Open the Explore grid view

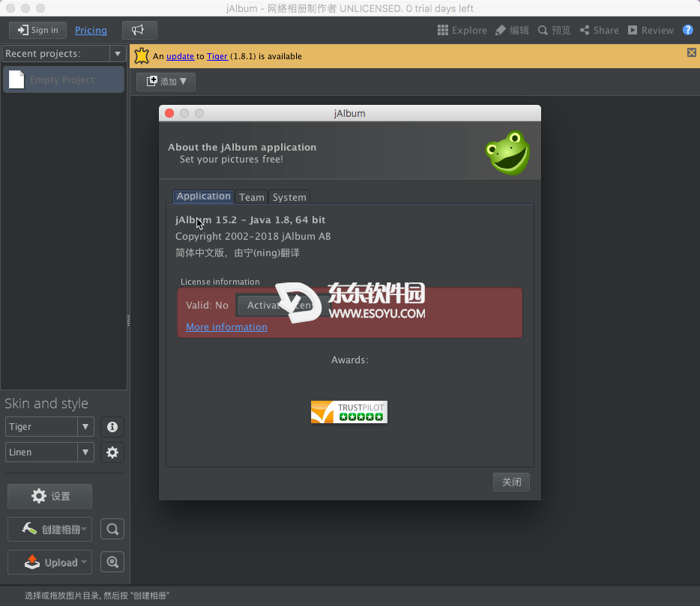462,31
